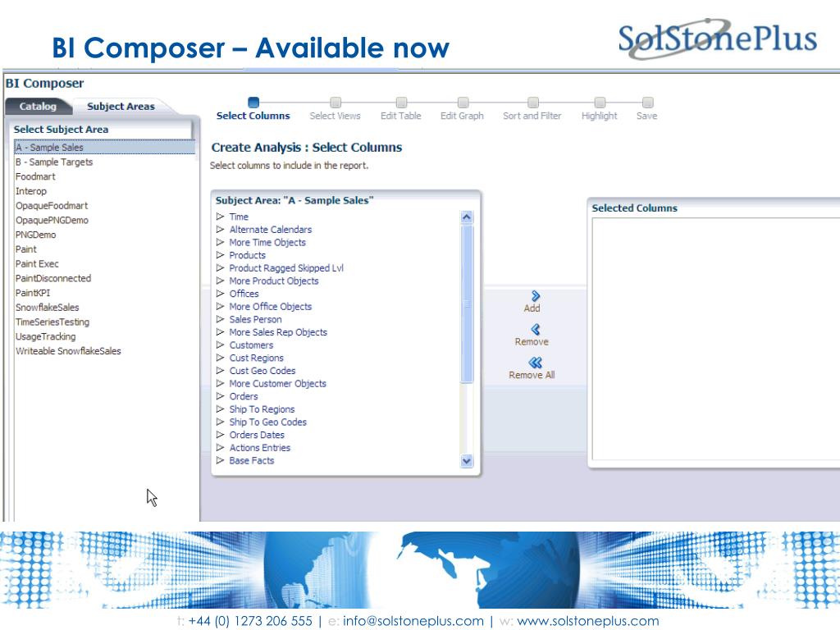Go to the Sort and Filter step label
Screen dimensions: 840x630
coord(532,116)
